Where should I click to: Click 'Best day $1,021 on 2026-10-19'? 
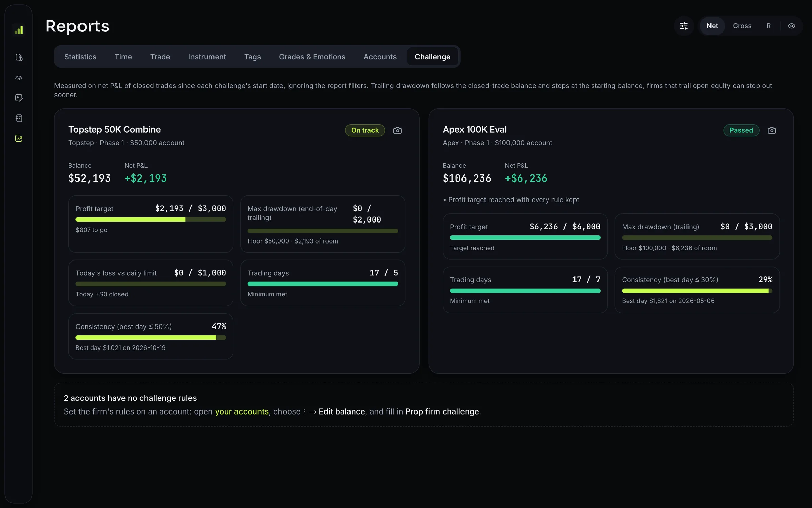tap(120, 348)
